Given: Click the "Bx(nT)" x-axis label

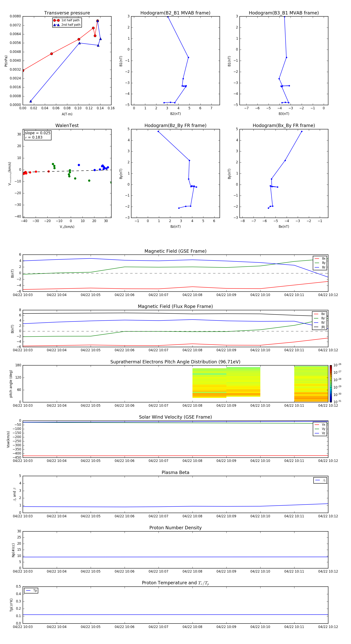Looking at the screenshot, I should 284,227.
